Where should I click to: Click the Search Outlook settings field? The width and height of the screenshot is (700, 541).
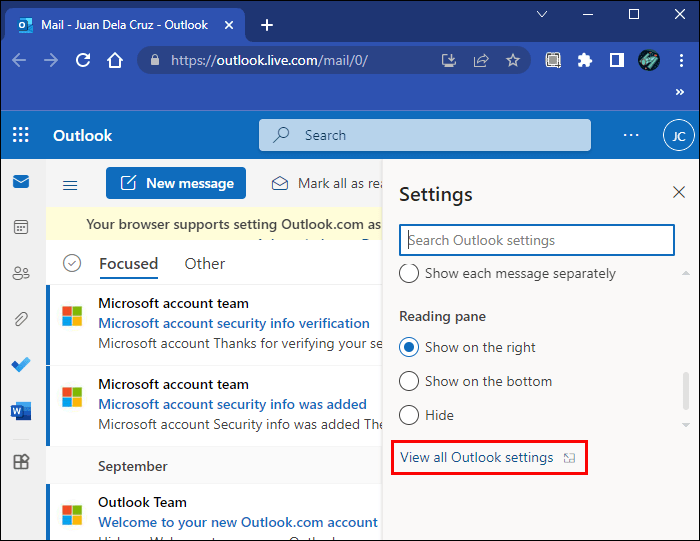click(x=537, y=240)
